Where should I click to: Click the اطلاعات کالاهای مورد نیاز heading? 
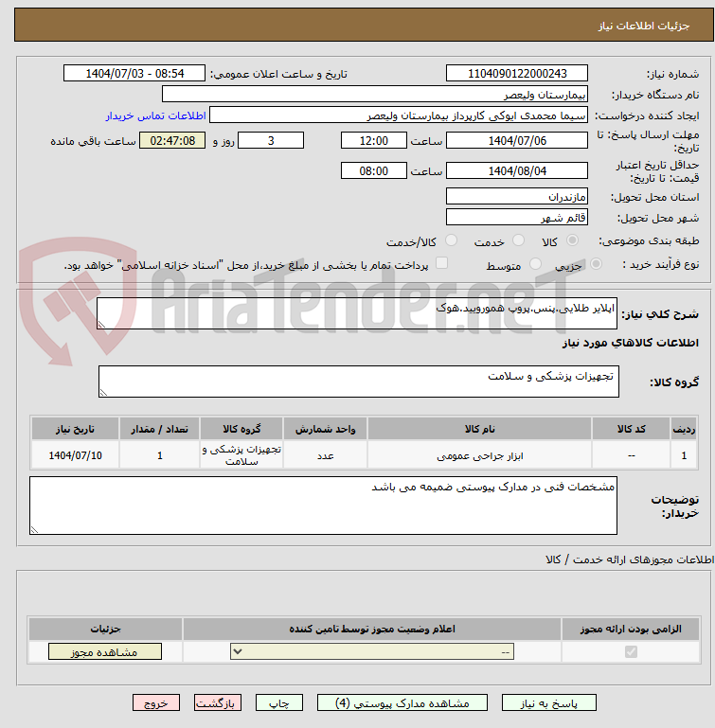(x=631, y=343)
